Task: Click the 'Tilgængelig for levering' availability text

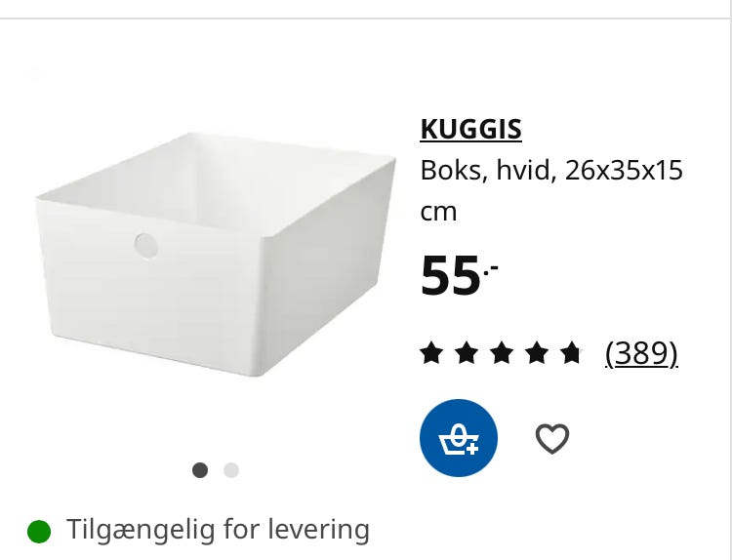Action: coord(218,530)
